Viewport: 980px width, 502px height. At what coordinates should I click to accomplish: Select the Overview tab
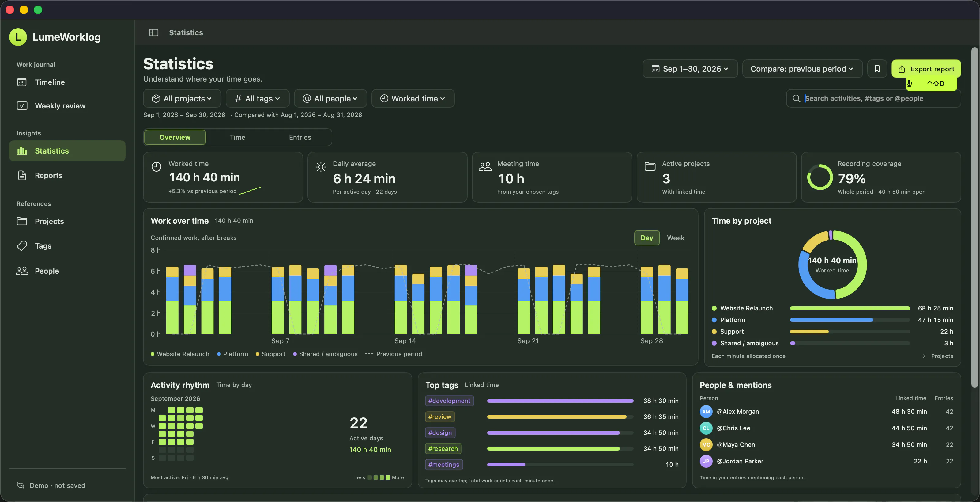coord(175,137)
